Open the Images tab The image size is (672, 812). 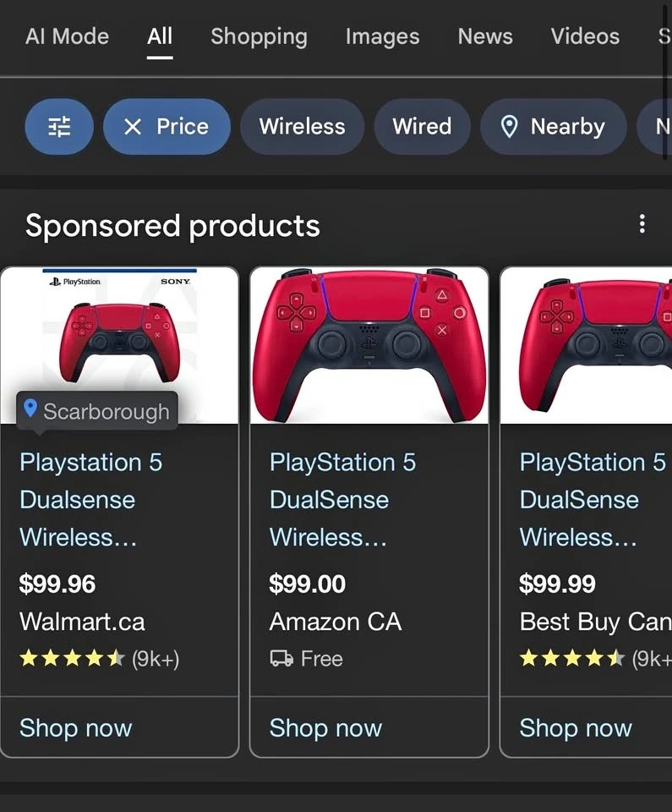click(383, 36)
